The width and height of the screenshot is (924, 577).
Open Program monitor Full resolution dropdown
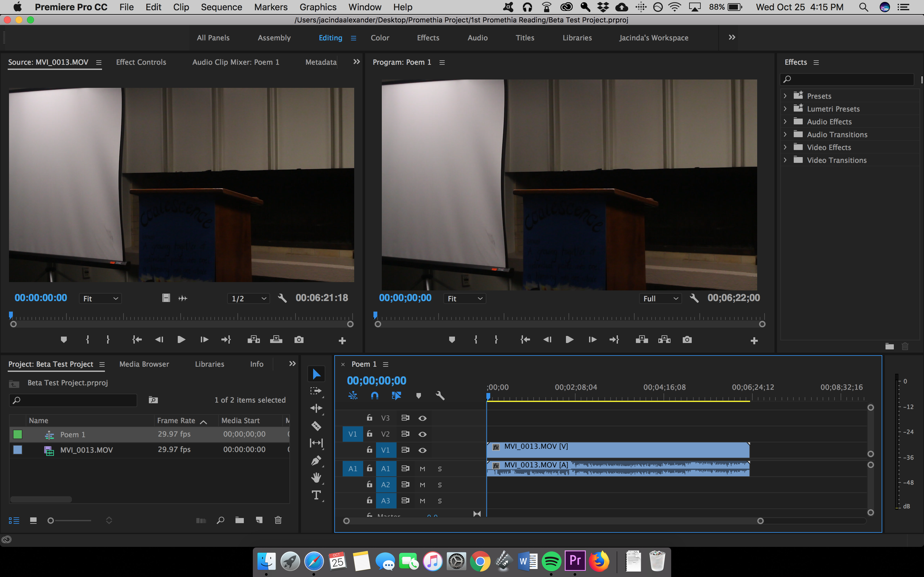[x=661, y=298]
